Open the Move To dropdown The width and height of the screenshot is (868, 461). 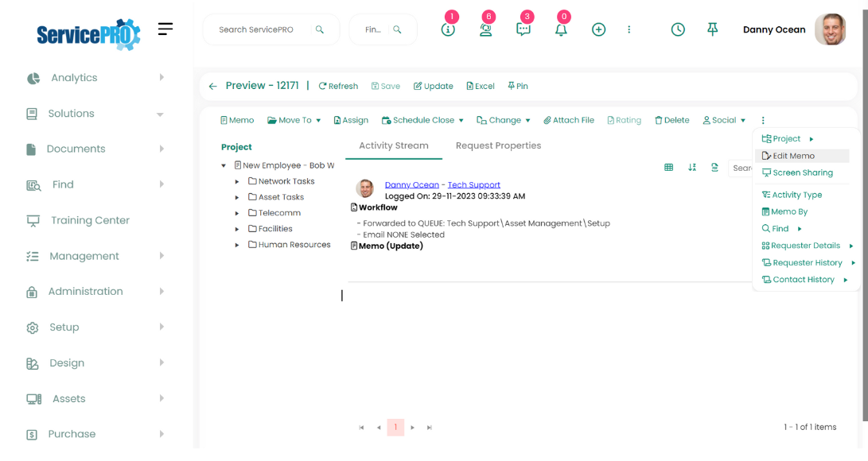coord(294,121)
